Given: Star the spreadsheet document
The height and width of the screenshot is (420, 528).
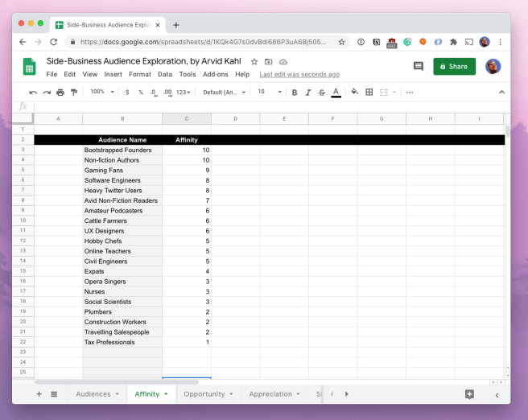Looking at the screenshot, I should [254, 62].
